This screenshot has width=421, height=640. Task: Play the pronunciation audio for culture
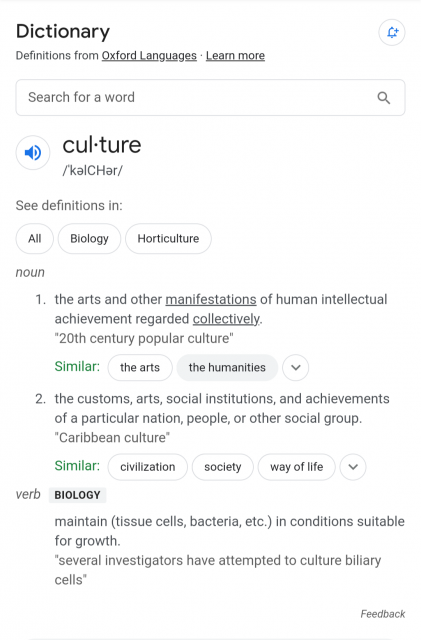click(x=33, y=153)
